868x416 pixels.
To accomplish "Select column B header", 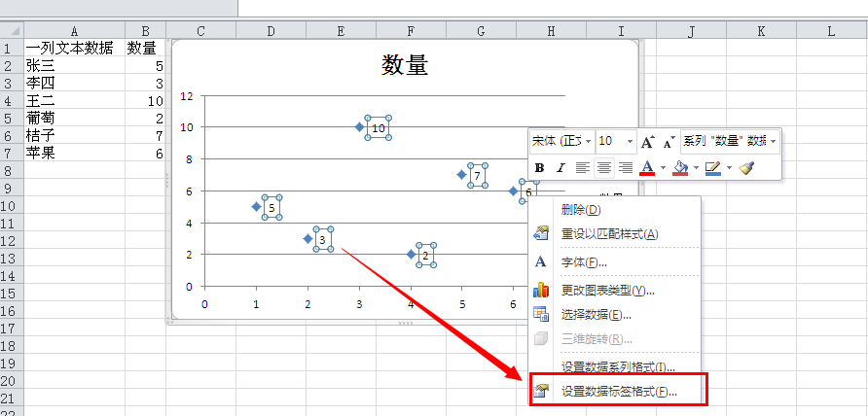I will coord(146,31).
